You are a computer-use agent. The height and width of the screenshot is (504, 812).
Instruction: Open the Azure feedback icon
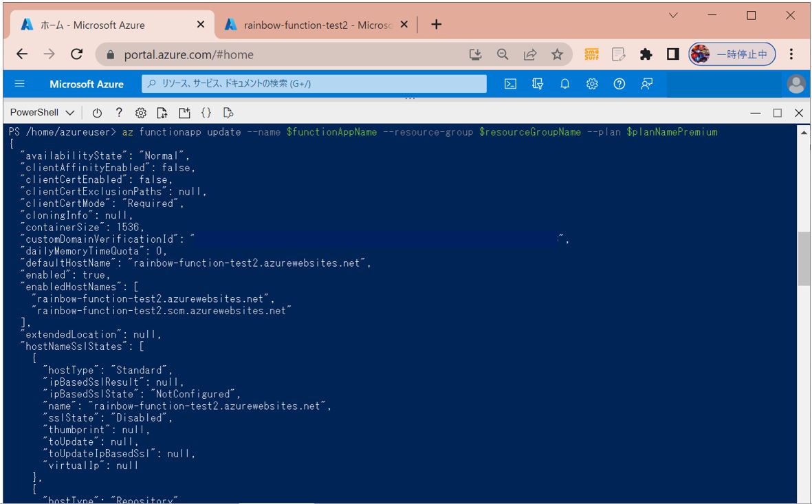point(646,84)
